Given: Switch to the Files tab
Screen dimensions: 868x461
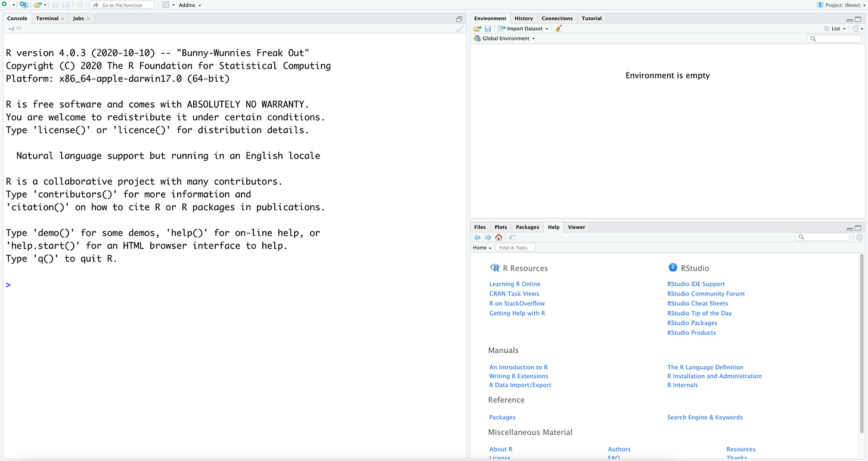Looking at the screenshot, I should [480, 227].
